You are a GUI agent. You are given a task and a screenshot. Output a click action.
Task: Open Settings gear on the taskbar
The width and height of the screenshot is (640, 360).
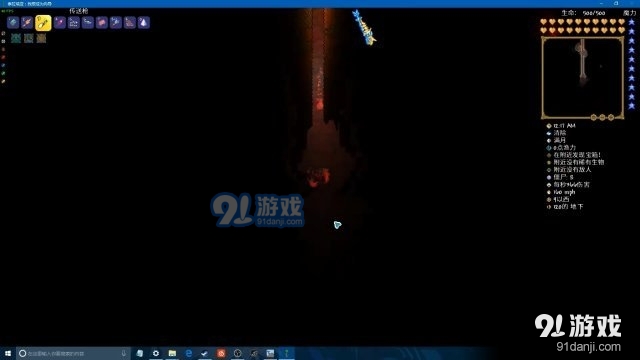(156, 353)
